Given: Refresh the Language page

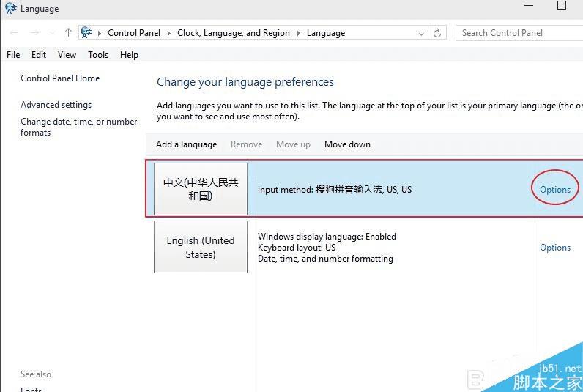Looking at the screenshot, I should point(437,33).
